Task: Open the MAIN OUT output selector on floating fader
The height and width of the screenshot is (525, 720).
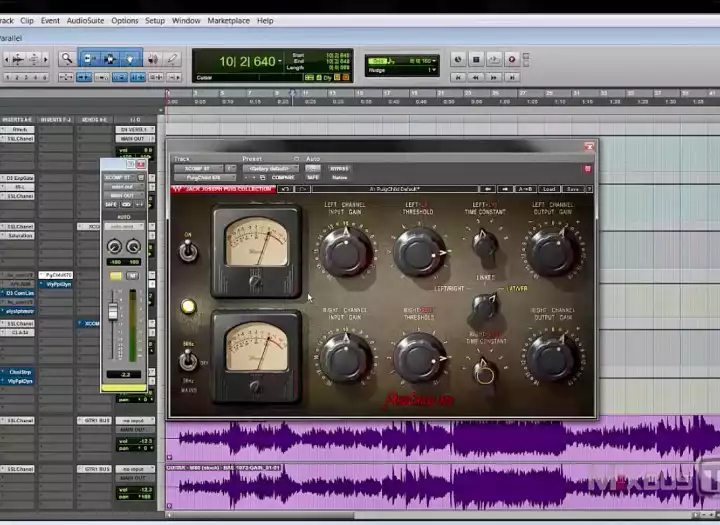Action: [123, 195]
